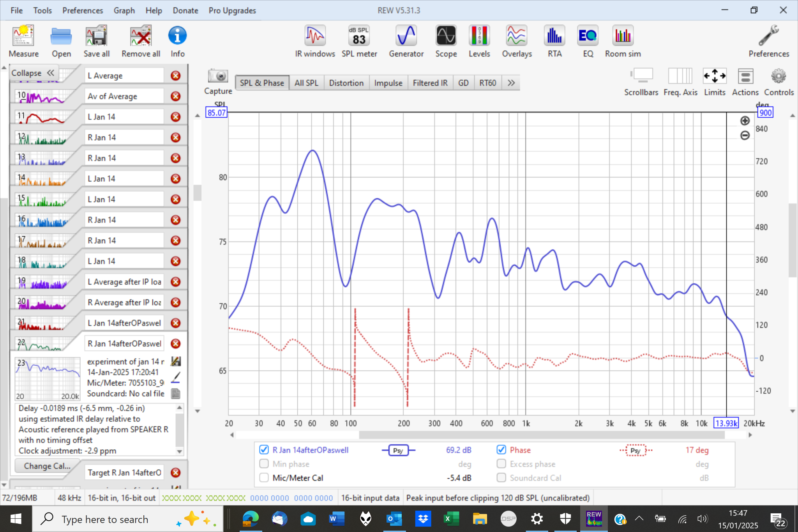Screen dimensions: 798x532
Task: Click the Windows Start button
Action: 16,519
